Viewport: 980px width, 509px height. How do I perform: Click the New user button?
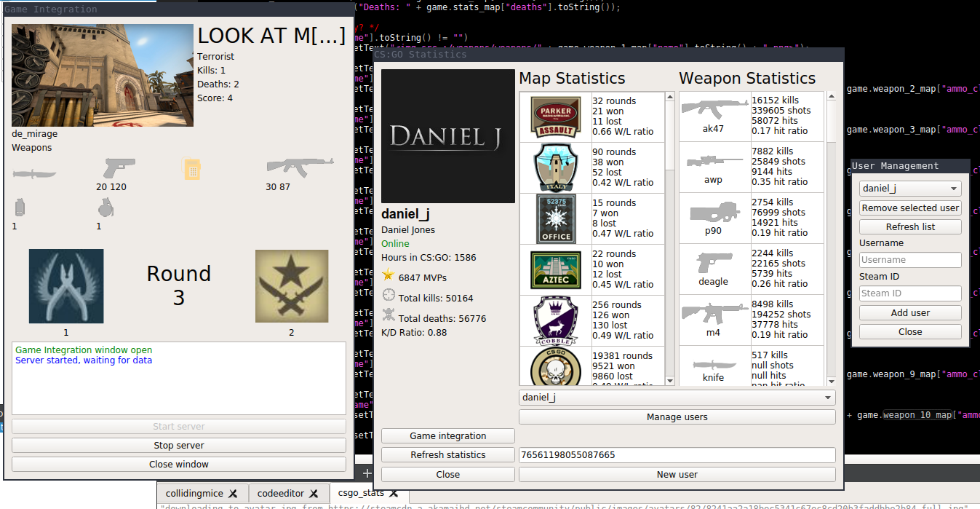(x=677, y=474)
